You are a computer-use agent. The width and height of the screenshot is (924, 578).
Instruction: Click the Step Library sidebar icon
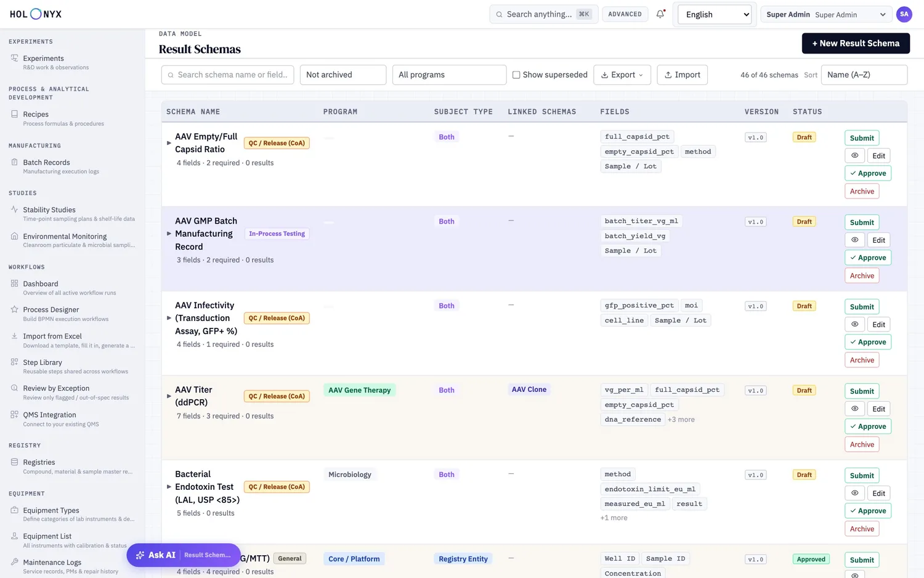tap(14, 362)
